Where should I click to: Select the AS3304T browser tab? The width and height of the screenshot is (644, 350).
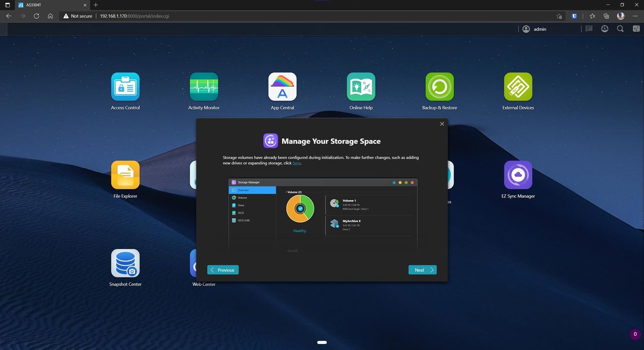click(52, 5)
